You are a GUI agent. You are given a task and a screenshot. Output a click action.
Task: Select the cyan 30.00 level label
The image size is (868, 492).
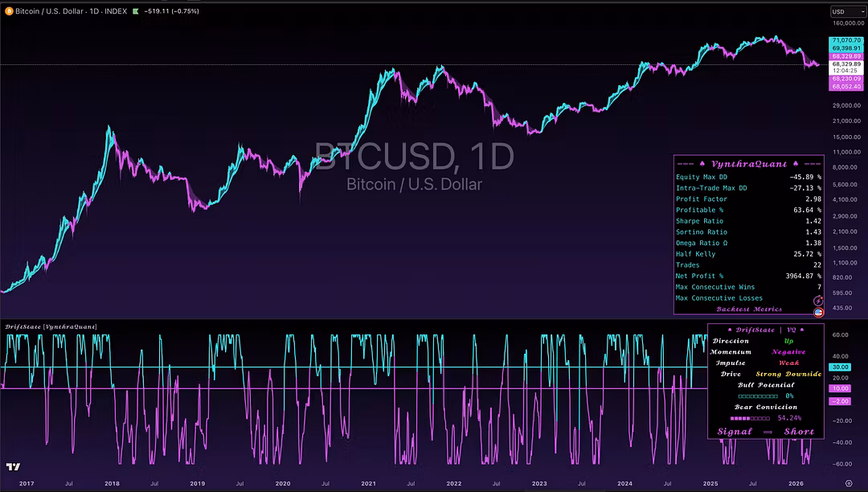point(840,367)
